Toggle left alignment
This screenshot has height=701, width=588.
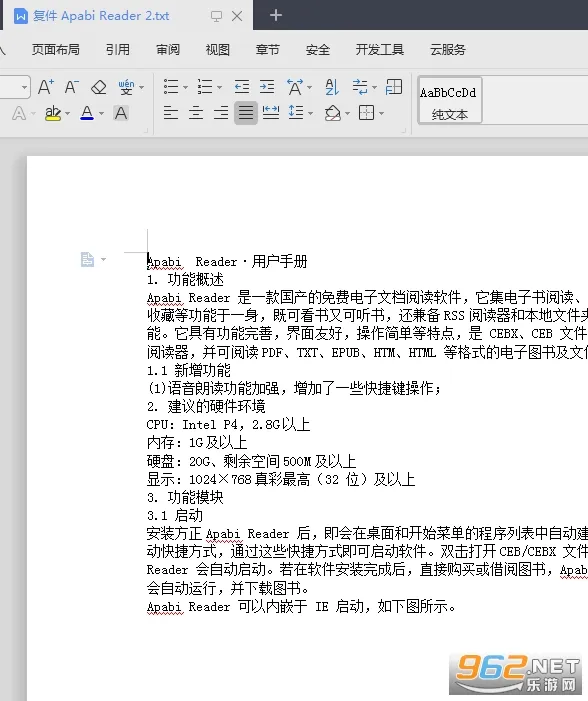[x=171, y=113]
